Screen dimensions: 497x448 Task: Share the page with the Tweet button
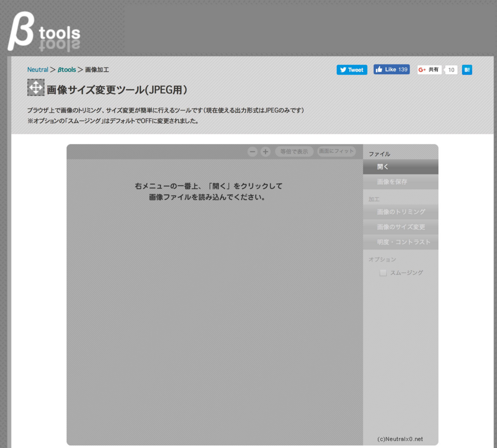pos(352,70)
